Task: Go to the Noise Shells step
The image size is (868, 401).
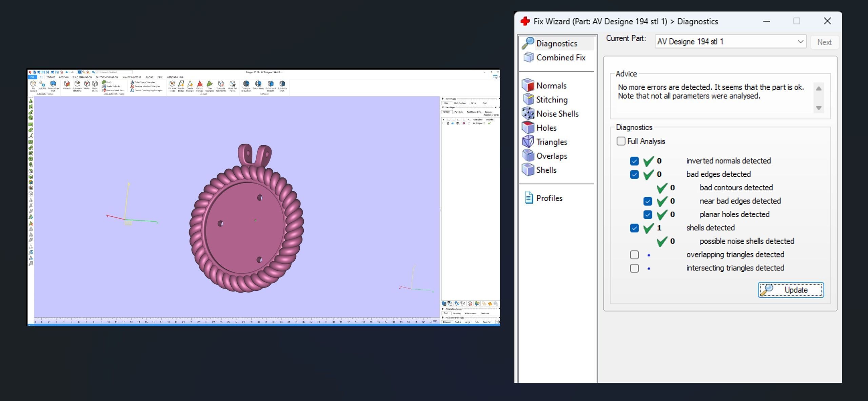Action: (x=557, y=114)
